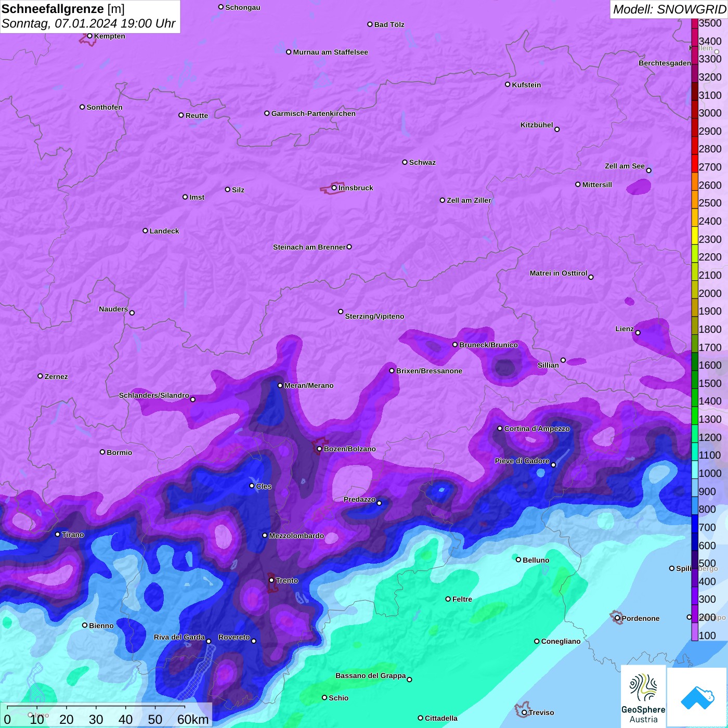
Task: Click the Bozen/Bolzano city marker
Action: click(x=319, y=449)
